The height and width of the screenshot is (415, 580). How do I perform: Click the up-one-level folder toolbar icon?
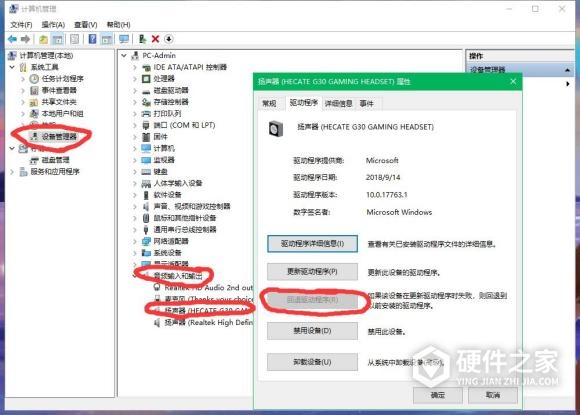pos(43,39)
